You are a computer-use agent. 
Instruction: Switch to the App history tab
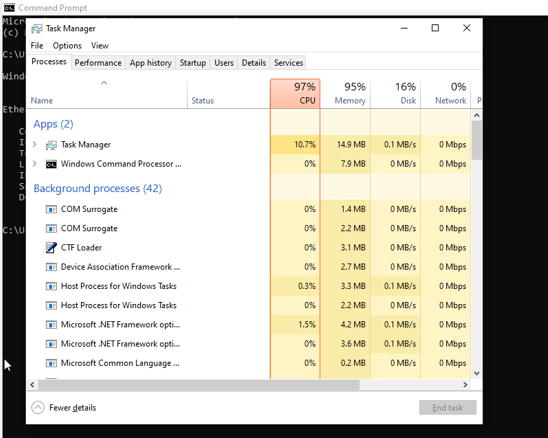[151, 63]
